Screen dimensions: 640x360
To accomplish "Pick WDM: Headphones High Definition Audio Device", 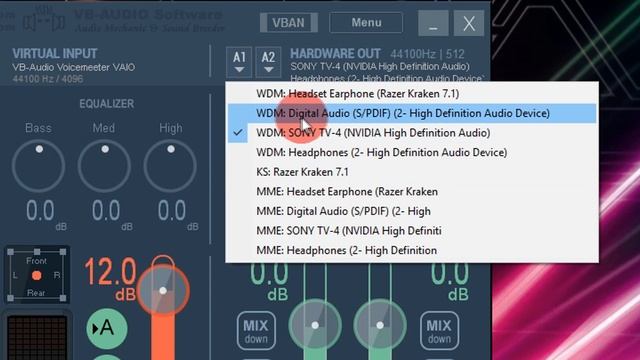I will tap(412, 152).
